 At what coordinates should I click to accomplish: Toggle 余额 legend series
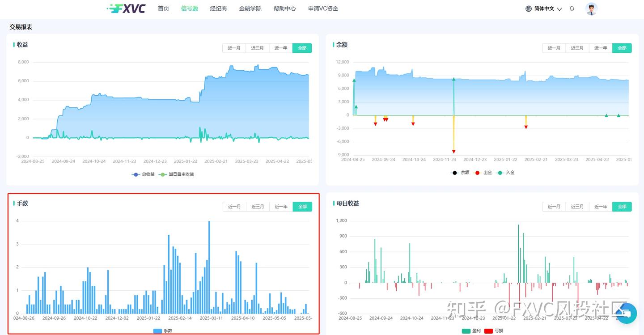point(460,173)
